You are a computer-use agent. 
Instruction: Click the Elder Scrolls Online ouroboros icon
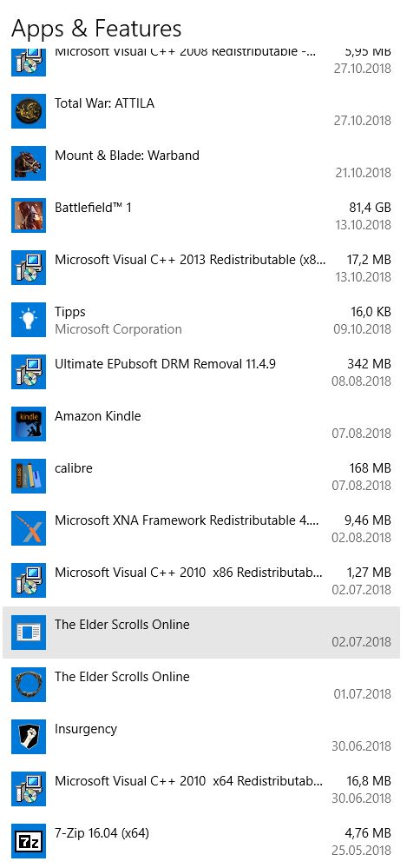tap(28, 685)
